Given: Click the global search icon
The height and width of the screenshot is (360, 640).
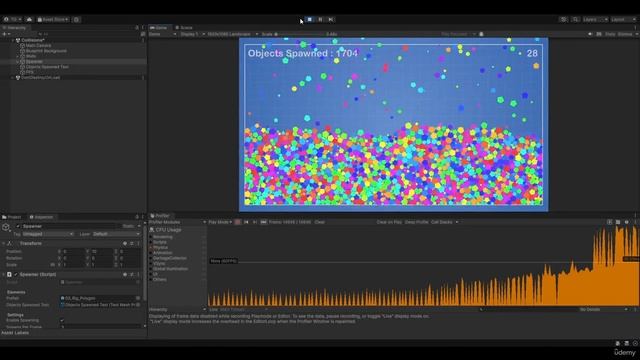Looking at the screenshot, I should point(575,19).
